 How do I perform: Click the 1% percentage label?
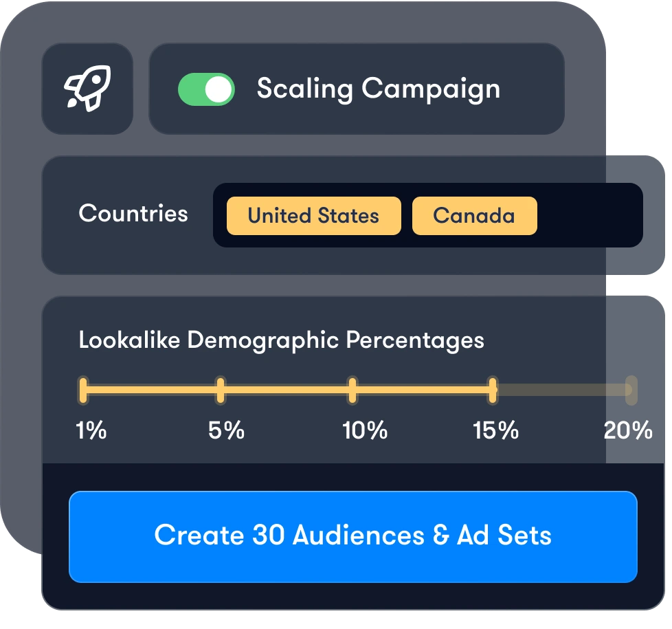[91, 431]
